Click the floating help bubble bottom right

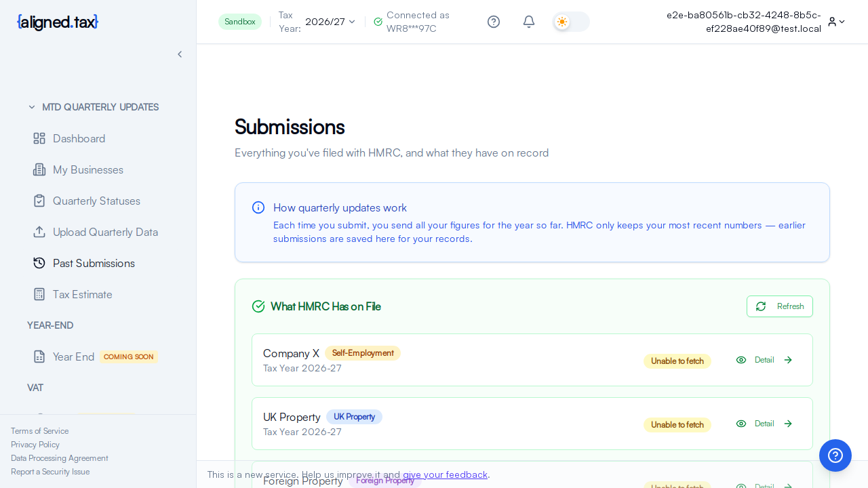click(835, 455)
